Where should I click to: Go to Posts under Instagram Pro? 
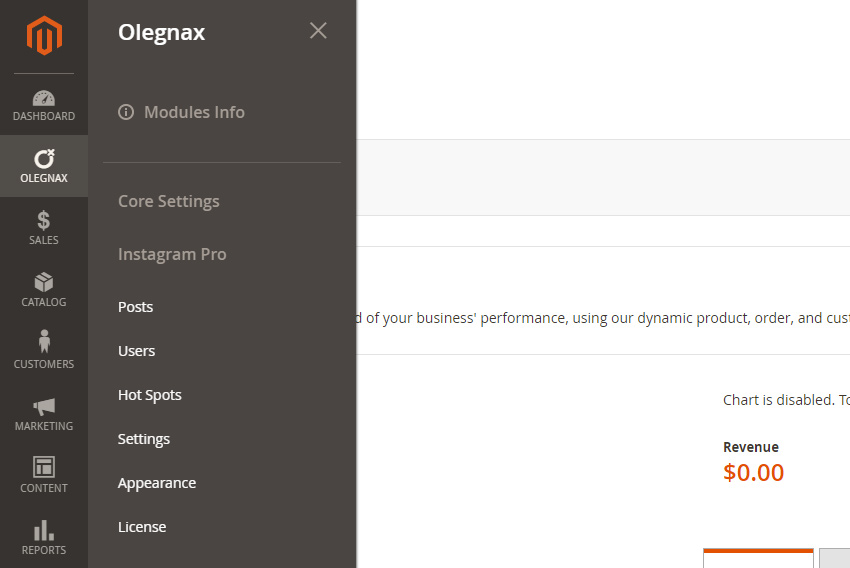point(136,307)
